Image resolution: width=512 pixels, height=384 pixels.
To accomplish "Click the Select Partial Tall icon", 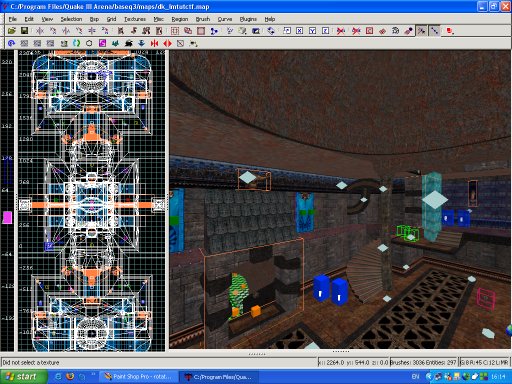I will (146, 31).
